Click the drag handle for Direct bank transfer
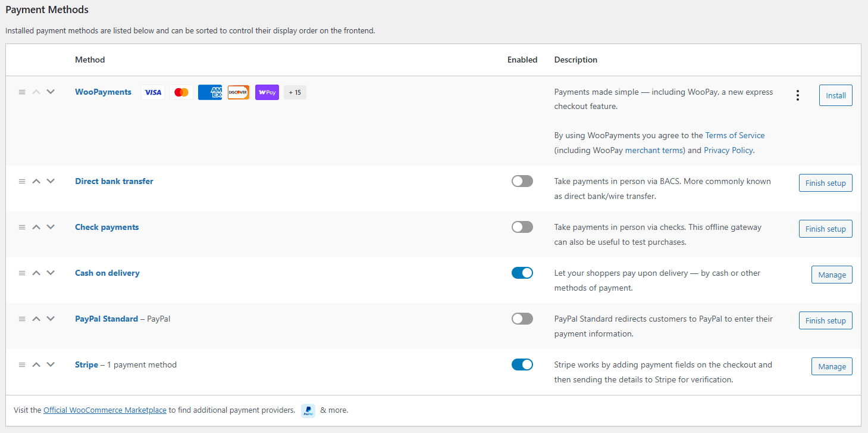Image resolution: width=868 pixels, height=433 pixels. point(22,181)
